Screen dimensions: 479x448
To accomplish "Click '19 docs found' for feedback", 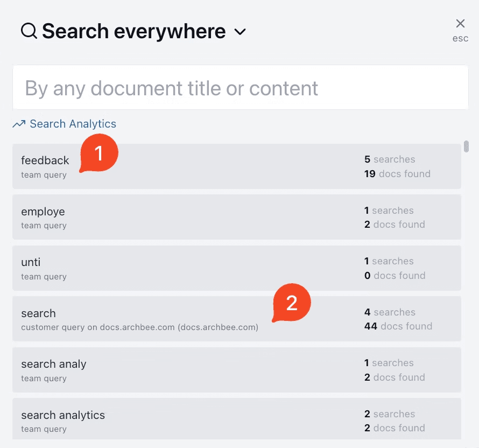I will (397, 174).
